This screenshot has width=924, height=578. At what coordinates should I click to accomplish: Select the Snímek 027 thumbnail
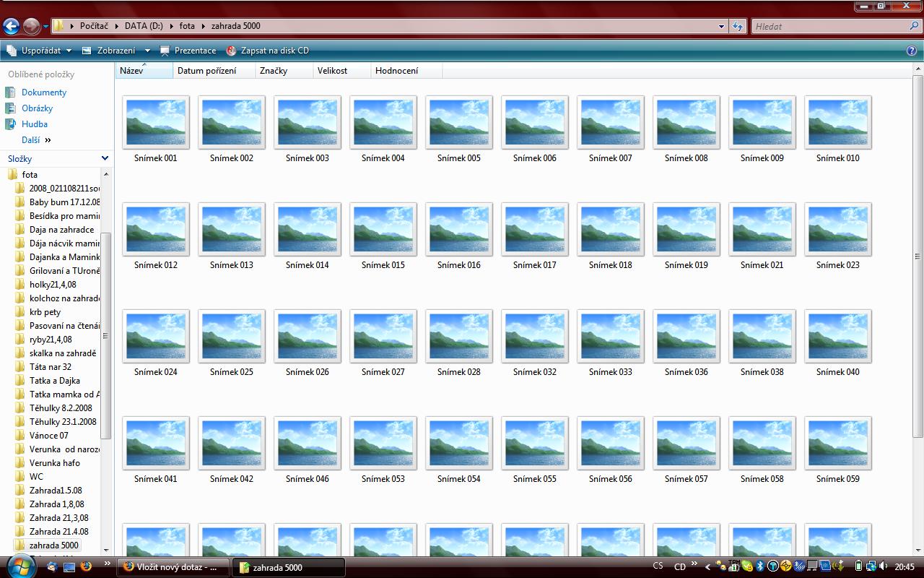383,337
